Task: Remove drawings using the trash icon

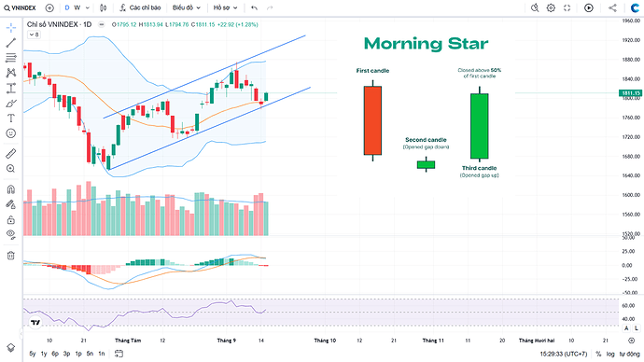Action: click(11, 256)
